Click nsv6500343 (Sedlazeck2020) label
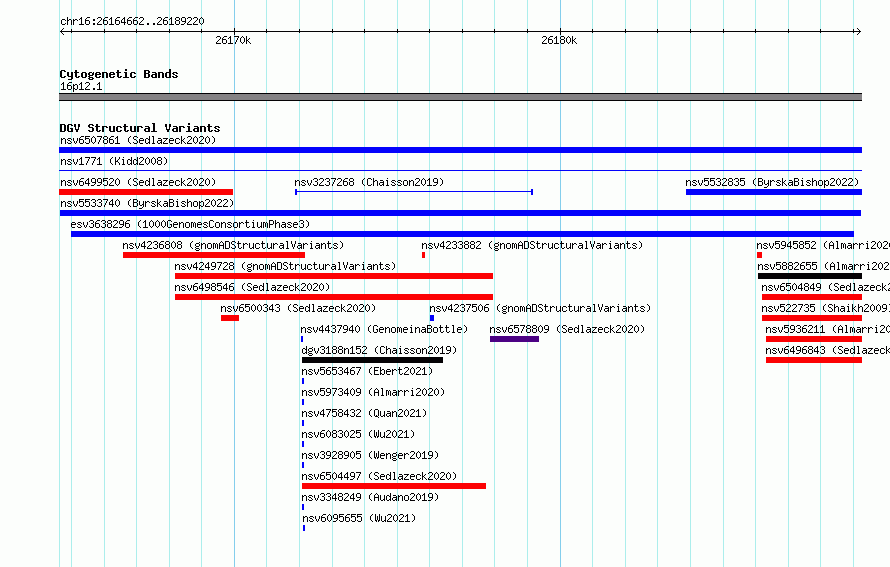890x567 pixels. click(x=298, y=308)
